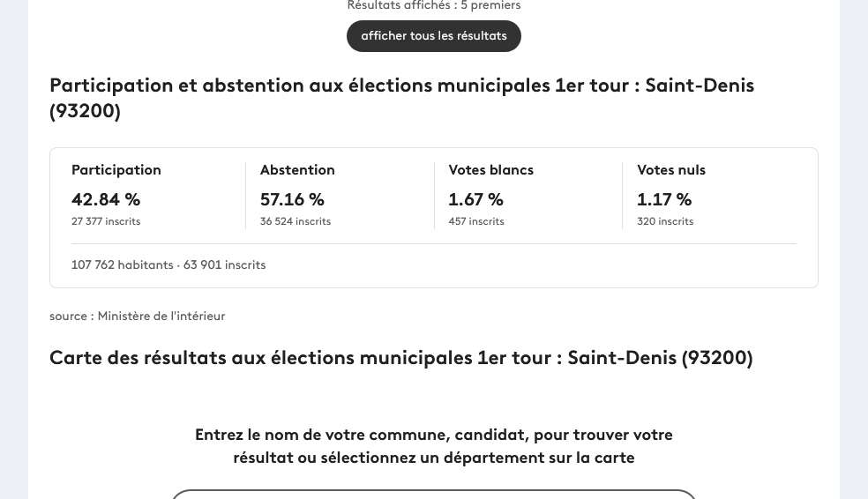The width and height of the screenshot is (868, 499).
Task: Click the '27 377 inscrits' count
Action: click(106, 221)
